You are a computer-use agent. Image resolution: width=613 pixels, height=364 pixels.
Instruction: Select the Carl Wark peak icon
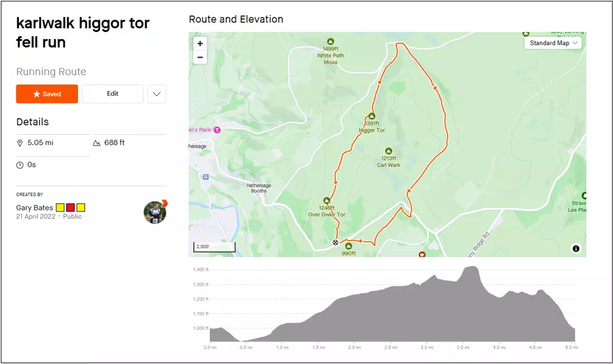388,151
